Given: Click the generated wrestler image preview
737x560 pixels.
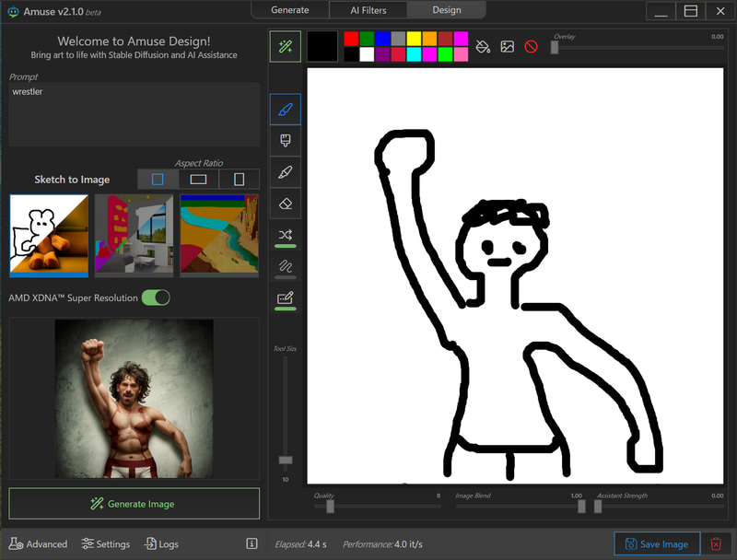Looking at the screenshot, I should 134,399.
